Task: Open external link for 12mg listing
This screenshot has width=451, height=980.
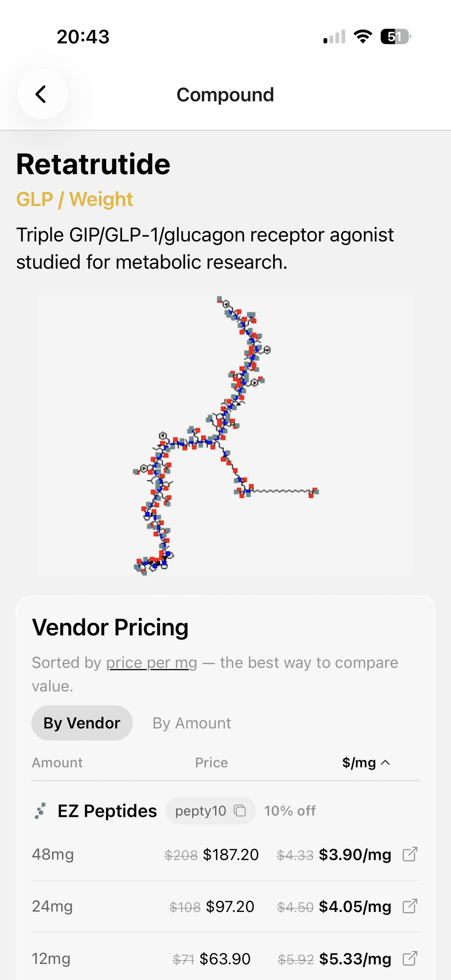Action: [x=410, y=958]
